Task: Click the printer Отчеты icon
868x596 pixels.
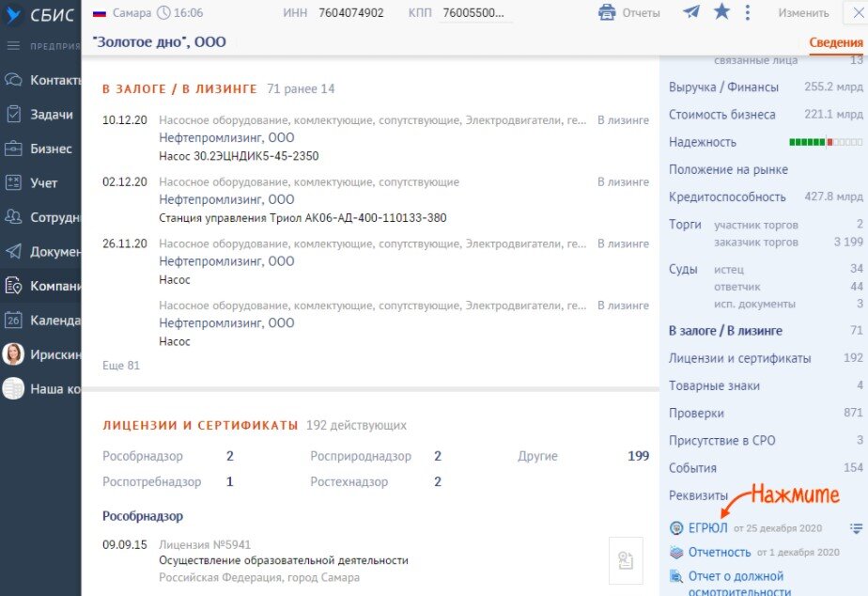Action: click(x=607, y=12)
